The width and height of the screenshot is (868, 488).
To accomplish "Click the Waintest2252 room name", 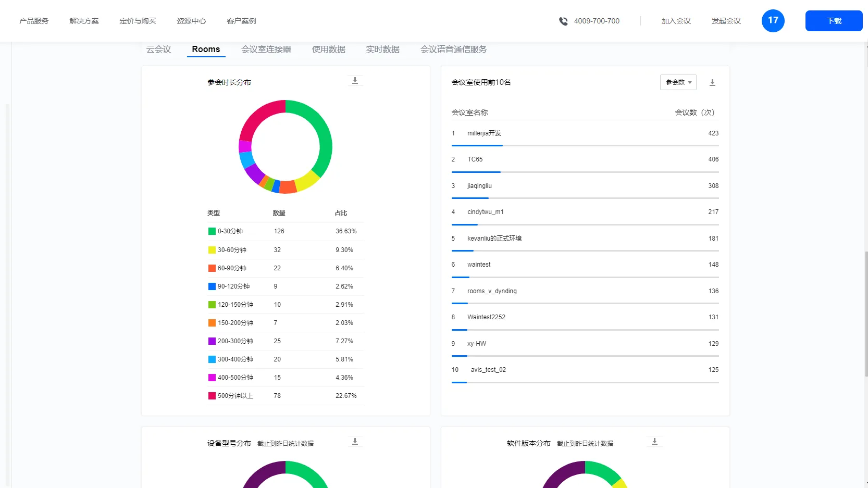I will (486, 317).
